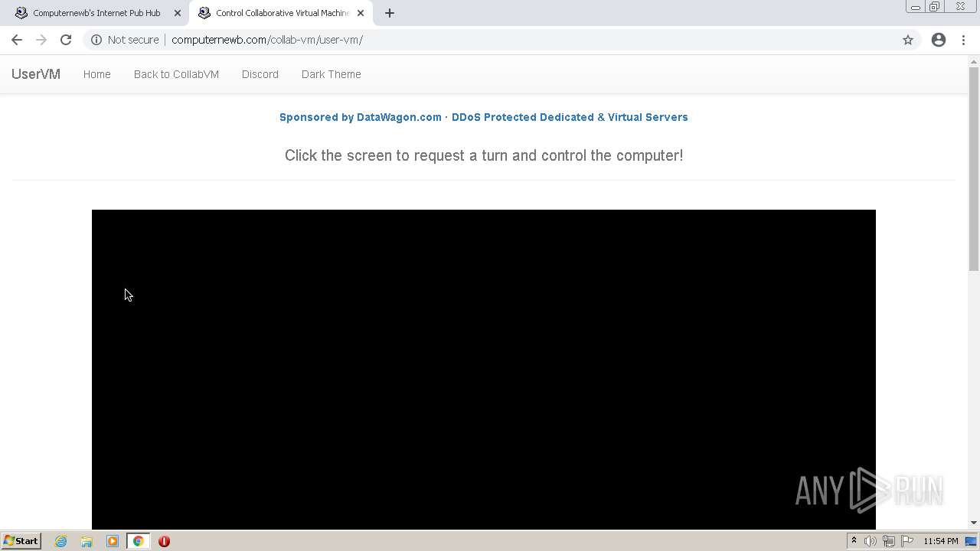
Task: Open Chrome's three-dot menu
Action: (963, 40)
